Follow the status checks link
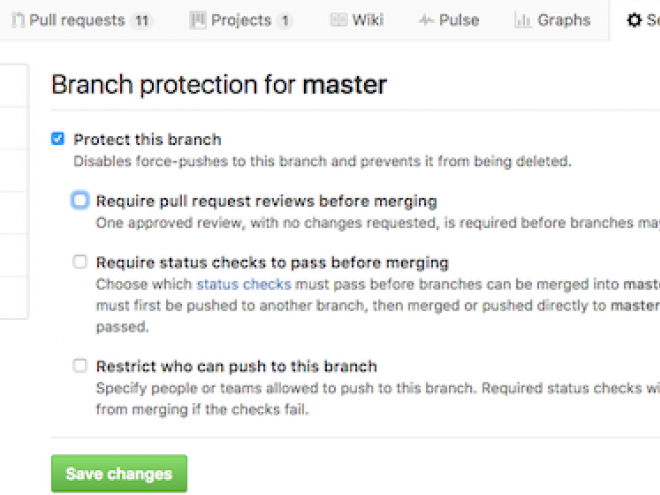 (x=244, y=285)
